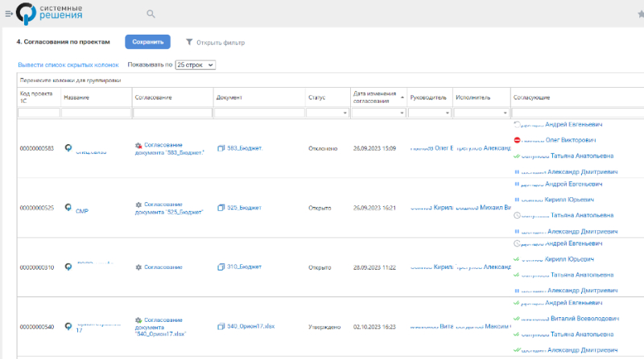Image resolution: width=644 pixels, height=359 pixels.
Task: Click the search magnifier icon
Action: click(x=151, y=14)
